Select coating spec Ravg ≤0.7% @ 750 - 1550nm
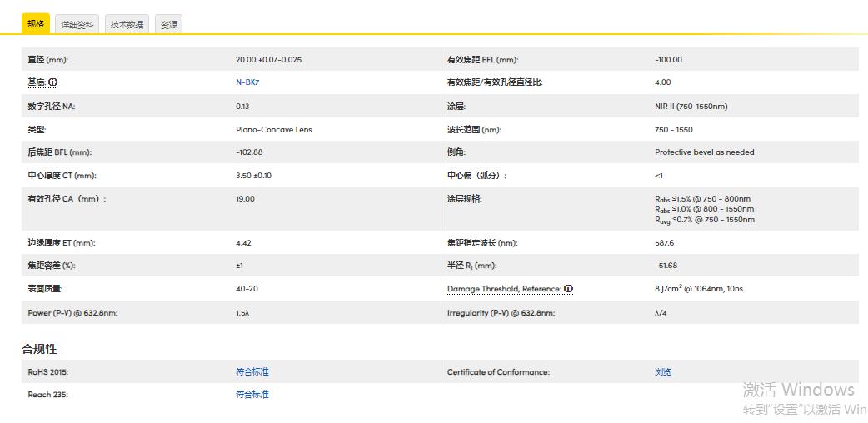The height and width of the screenshot is (423, 868). [704, 220]
